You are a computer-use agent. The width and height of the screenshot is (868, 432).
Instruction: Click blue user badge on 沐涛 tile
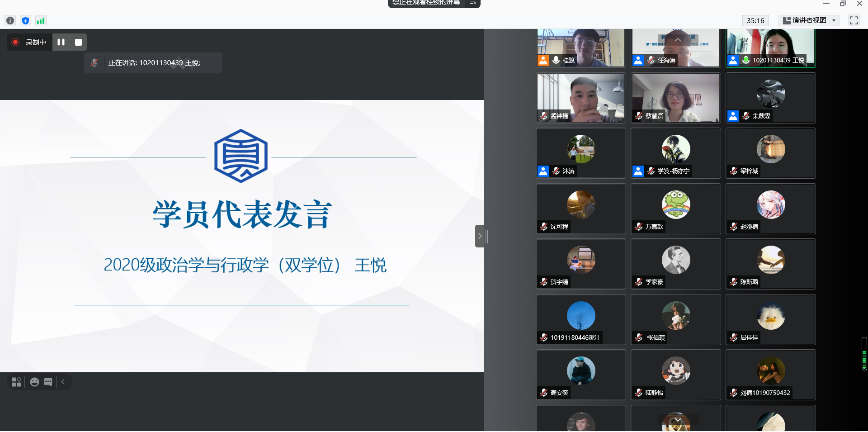click(543, 171)
